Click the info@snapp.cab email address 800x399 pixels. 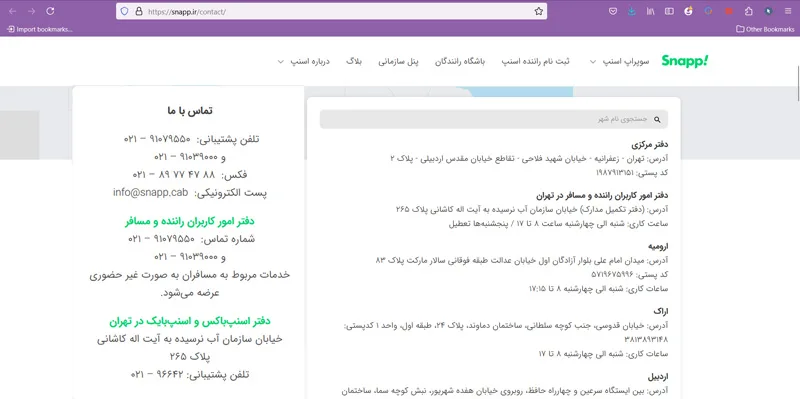151,193
